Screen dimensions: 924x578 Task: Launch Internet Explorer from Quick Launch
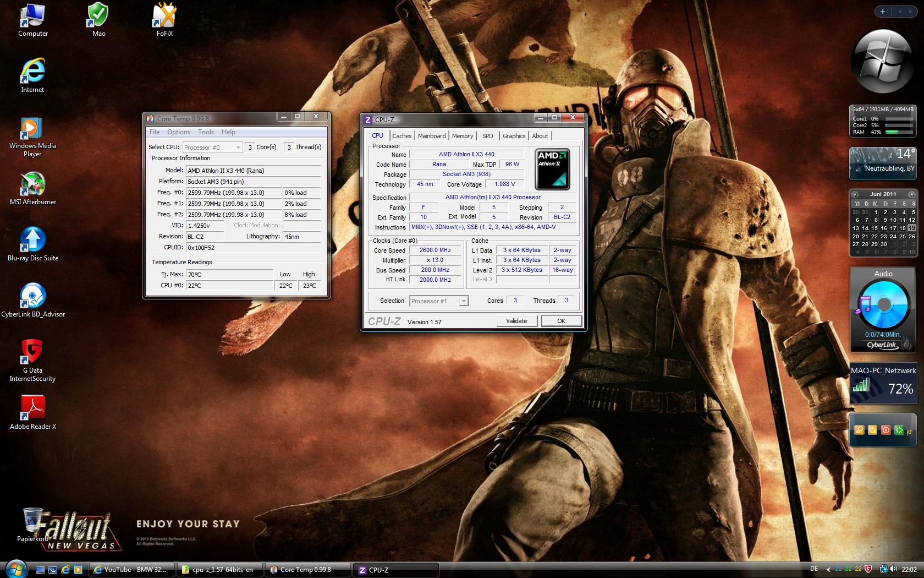pyautogui.click(x=65, y=570)
